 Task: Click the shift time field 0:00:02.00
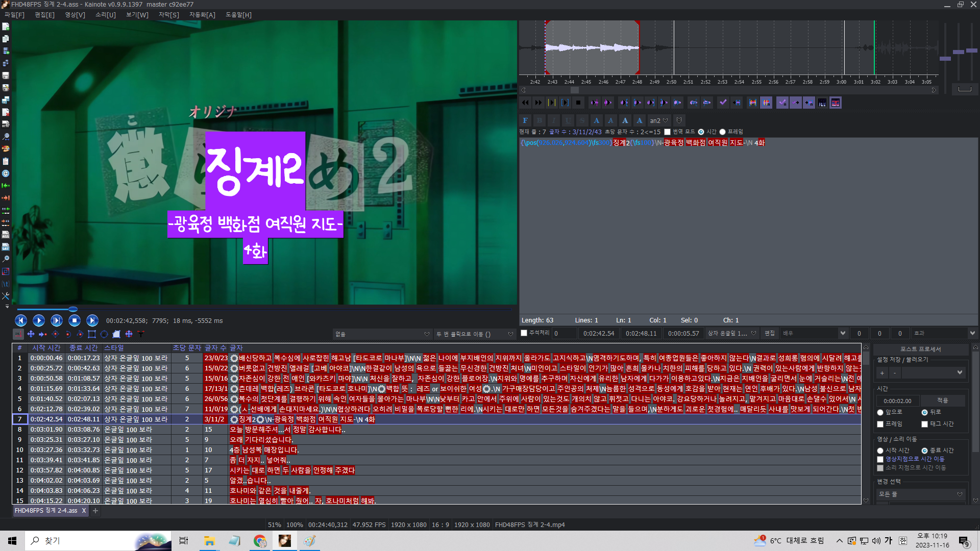tap(898, 401)
